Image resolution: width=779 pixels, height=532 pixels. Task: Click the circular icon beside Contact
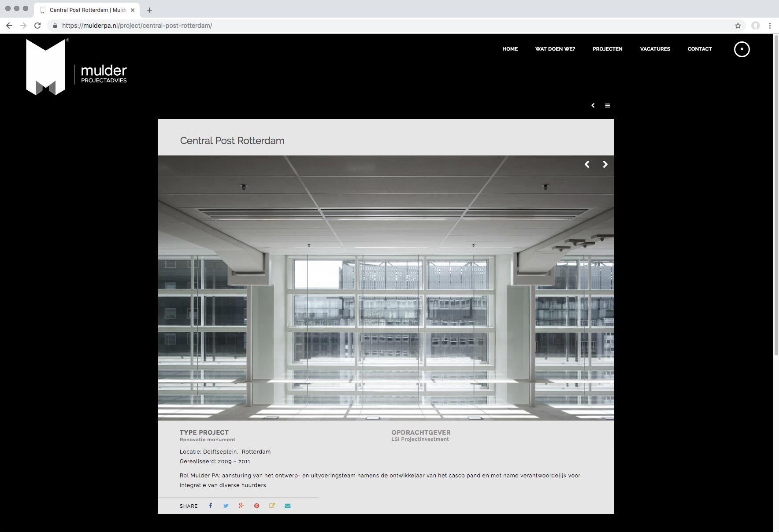pos(742,49)
